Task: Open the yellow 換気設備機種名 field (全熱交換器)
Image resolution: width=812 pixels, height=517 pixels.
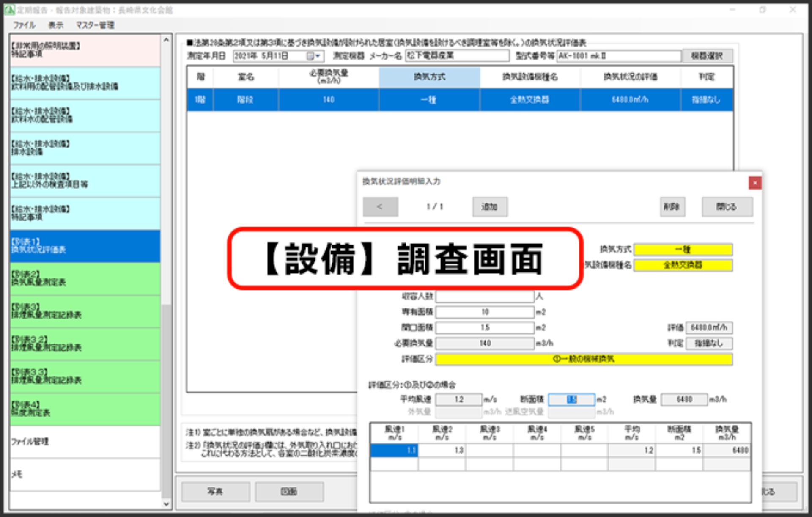Action: (x=683, y=265)
